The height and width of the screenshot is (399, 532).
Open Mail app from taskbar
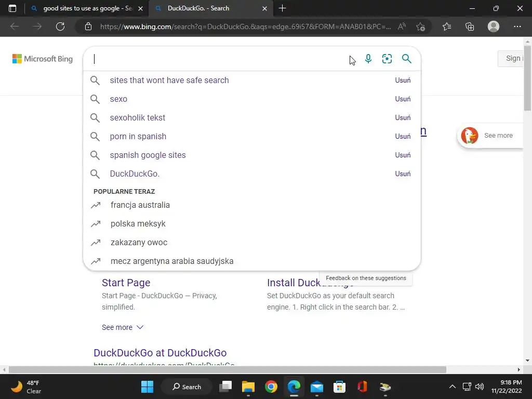pyautogui.click(x=316, y=387)
